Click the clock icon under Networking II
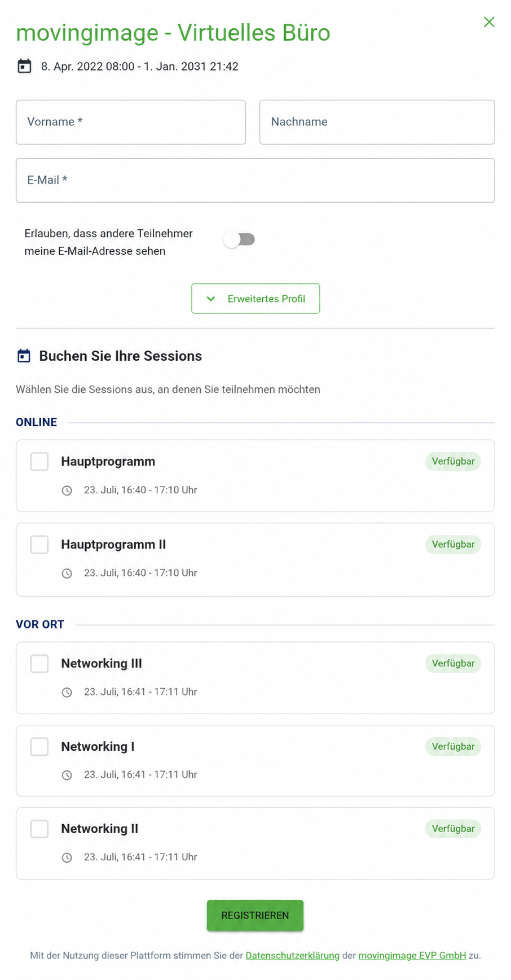Screen dimensions: 511x980 tap(67, 858)
